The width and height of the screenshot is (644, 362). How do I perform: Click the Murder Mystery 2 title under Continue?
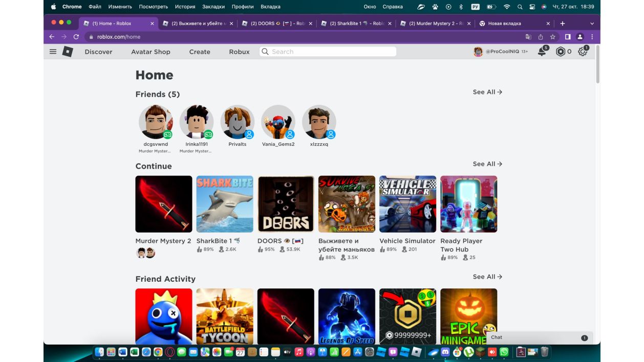point(163,241)
